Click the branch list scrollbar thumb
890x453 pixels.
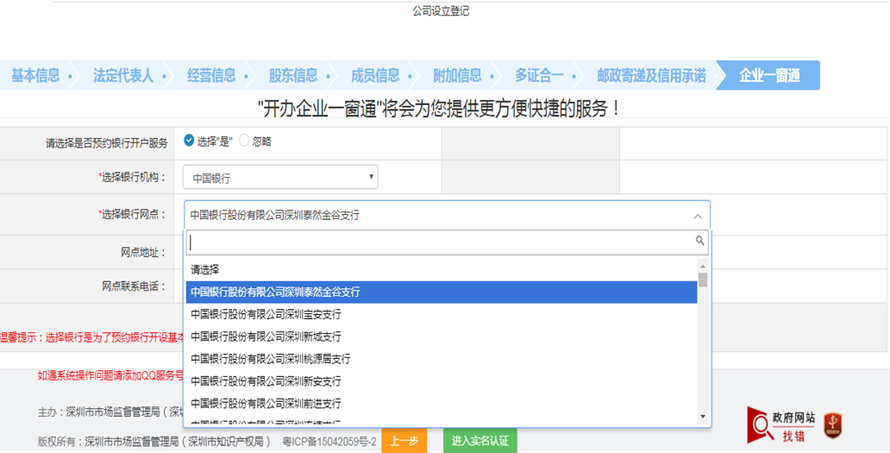[x=703, y=280]
